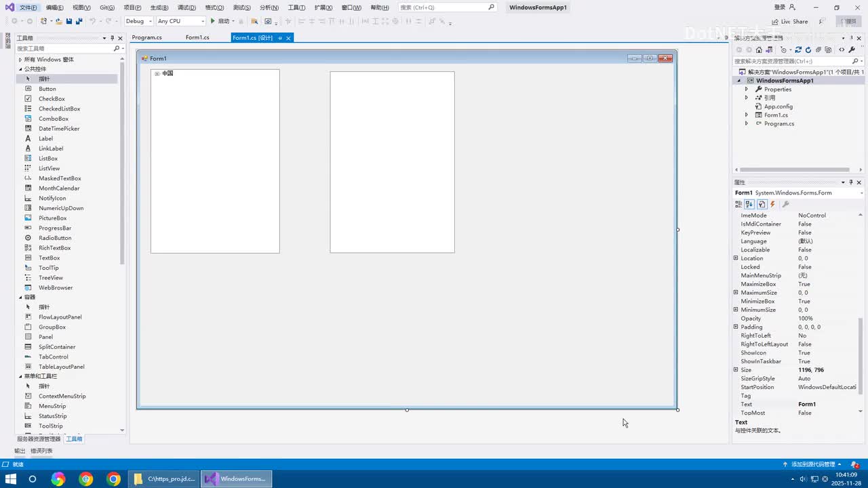This screenshot has height=488, width=868.
Task: Select the Form1.cs node in Solution Explorer
Action: 776,115
